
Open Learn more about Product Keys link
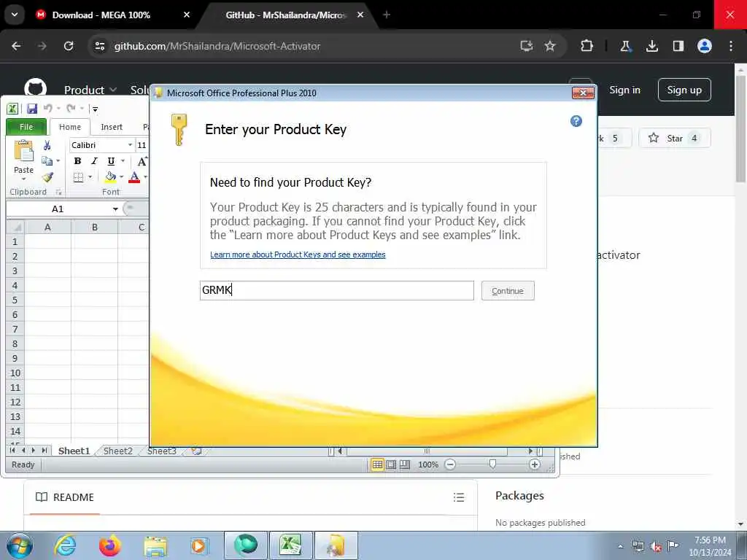click(298, 254)
